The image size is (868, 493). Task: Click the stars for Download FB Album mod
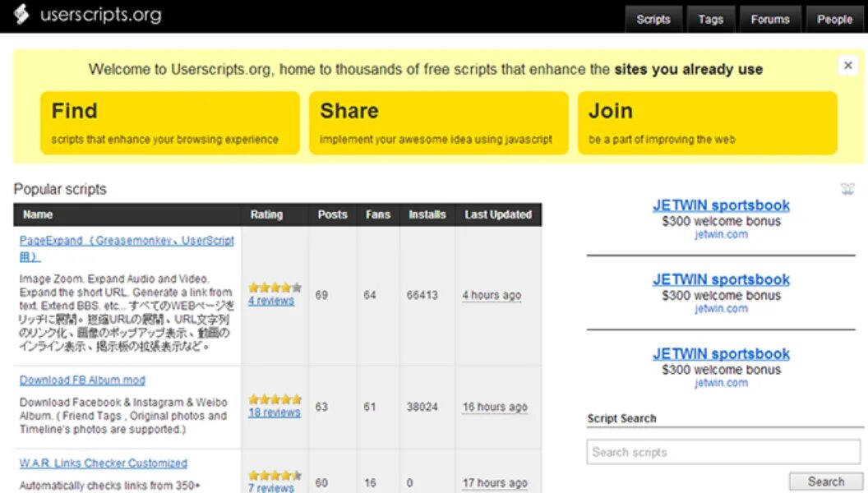[275, 399]
